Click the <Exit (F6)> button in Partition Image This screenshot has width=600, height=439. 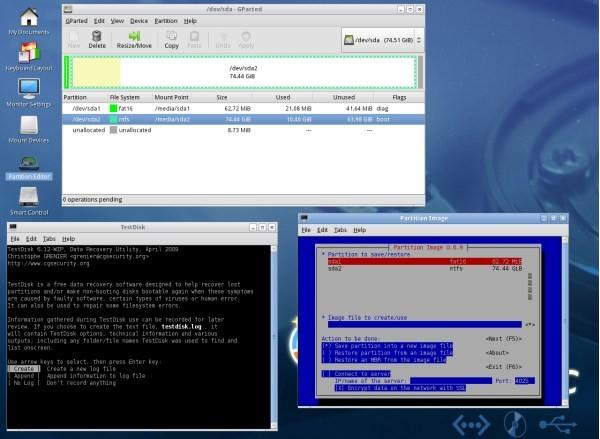point(503,367)
